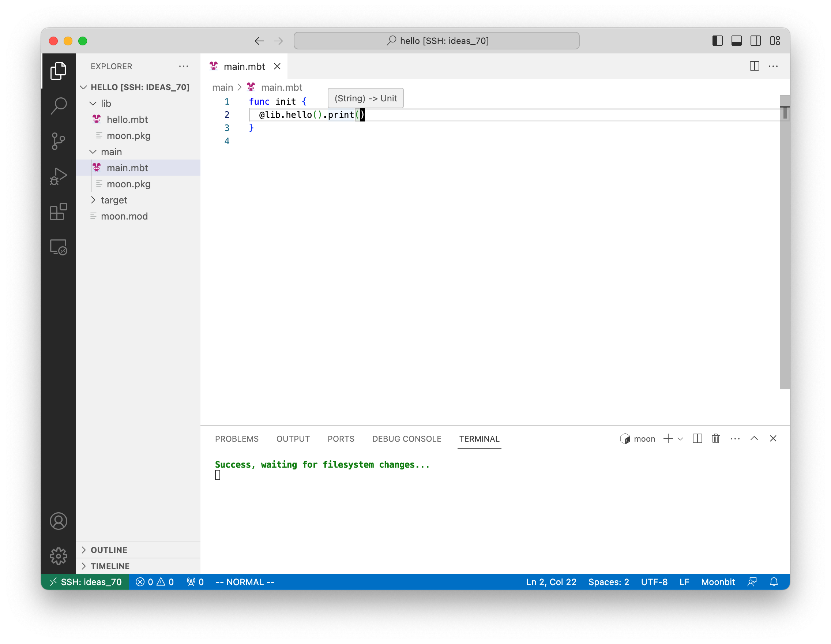Split the editor right
The image size is (831, 644).
point(754,66)
